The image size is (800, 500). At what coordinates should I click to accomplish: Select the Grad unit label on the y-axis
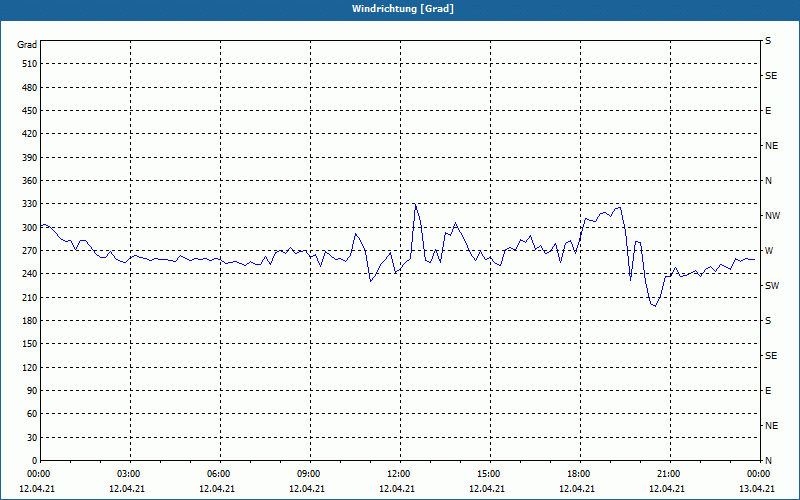click(x=27, y=45)
